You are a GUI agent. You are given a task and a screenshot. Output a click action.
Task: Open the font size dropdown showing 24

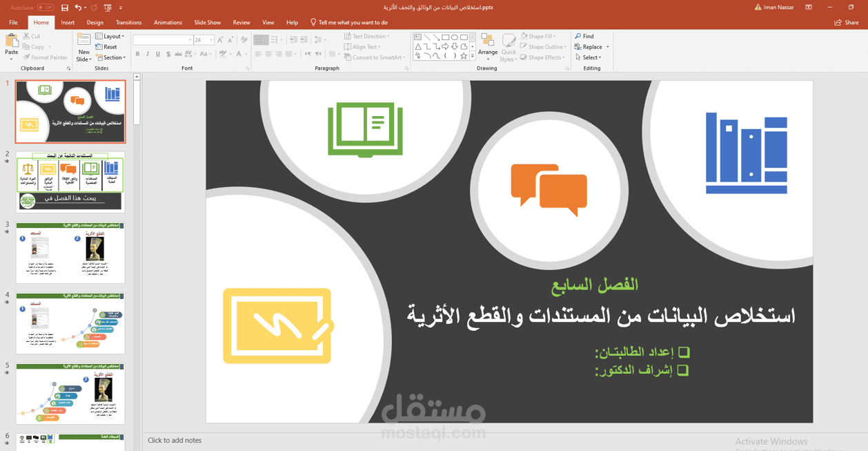(211, 40)
